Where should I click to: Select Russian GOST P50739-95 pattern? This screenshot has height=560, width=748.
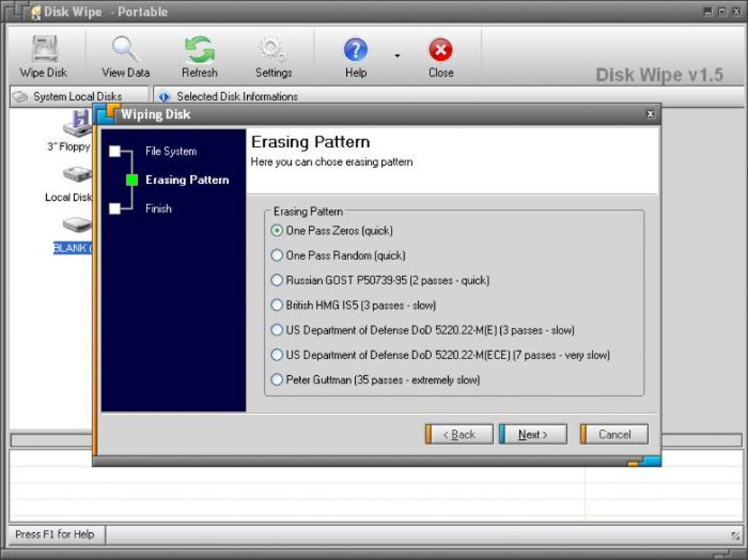276,280
